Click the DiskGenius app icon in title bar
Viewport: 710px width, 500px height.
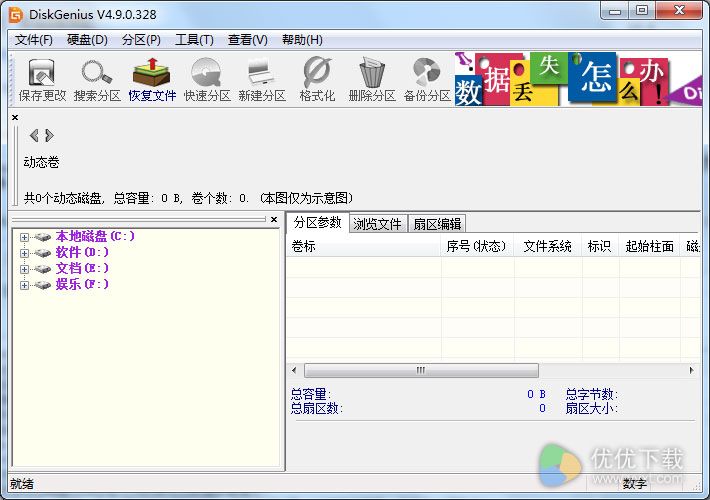[16, 14]
